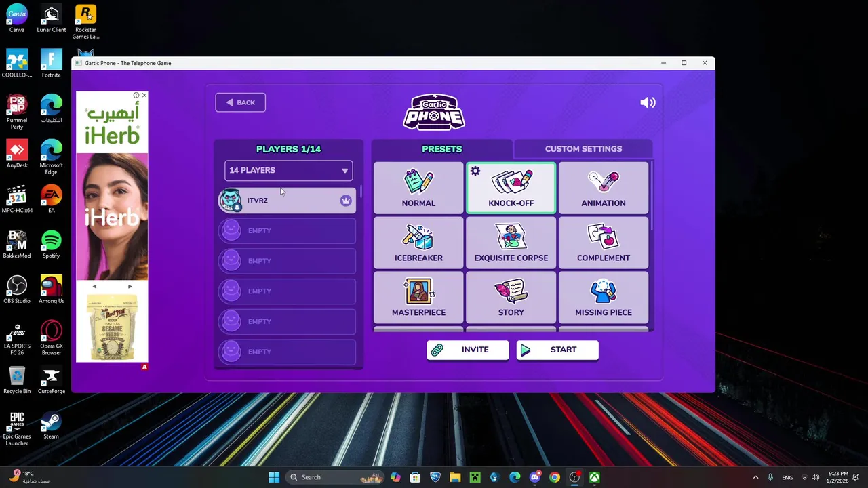Click the taskbar Search box

(x=335, y=477)
